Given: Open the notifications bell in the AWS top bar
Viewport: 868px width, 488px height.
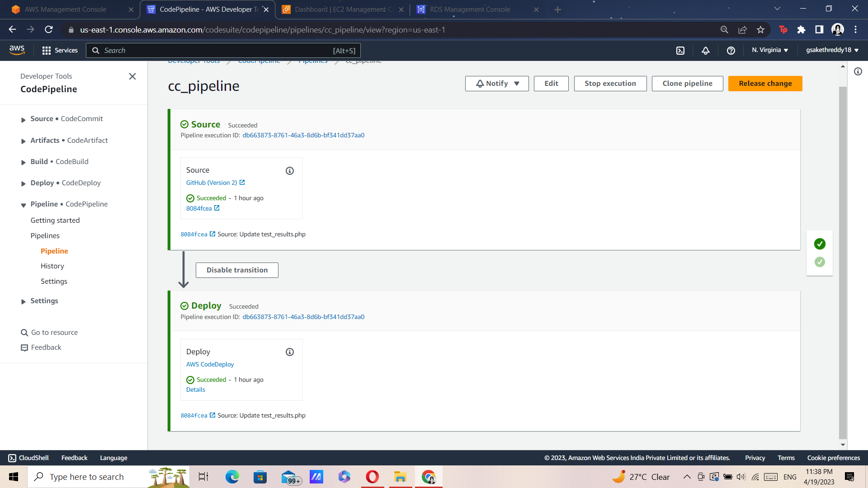Looking at the screenshot, I should click(706, 50).
